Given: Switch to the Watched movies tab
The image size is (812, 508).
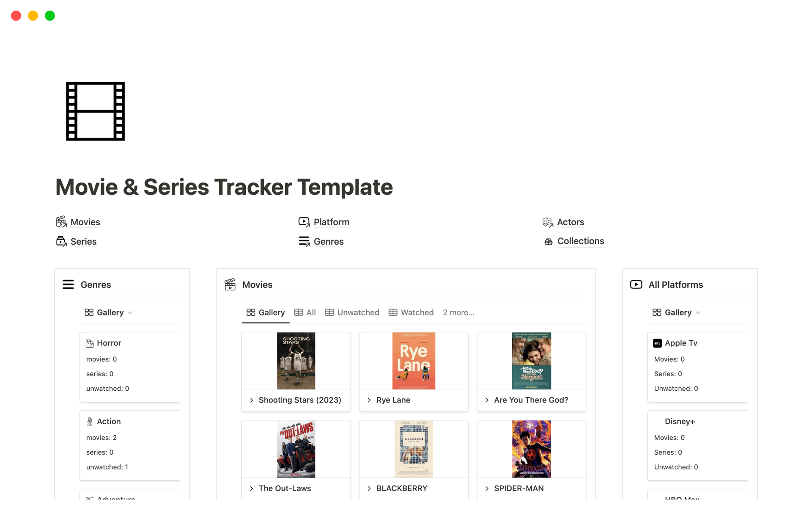Looking at the screenshot, I should (411, 312).
